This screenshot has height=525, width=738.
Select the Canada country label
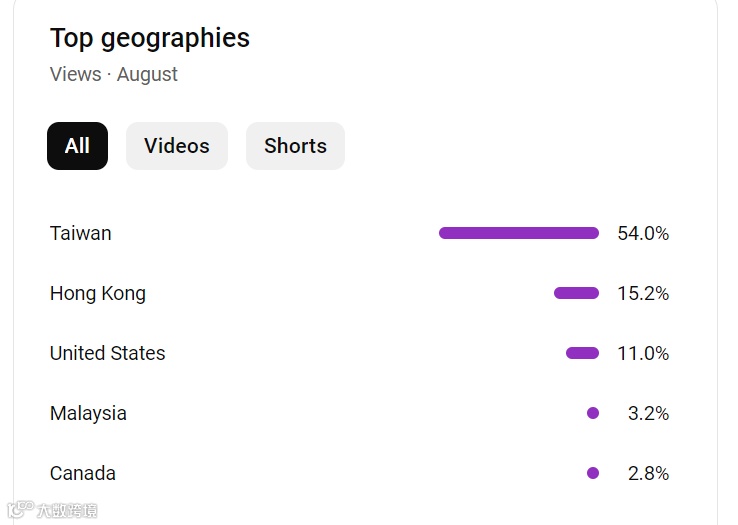coord(83,473)
